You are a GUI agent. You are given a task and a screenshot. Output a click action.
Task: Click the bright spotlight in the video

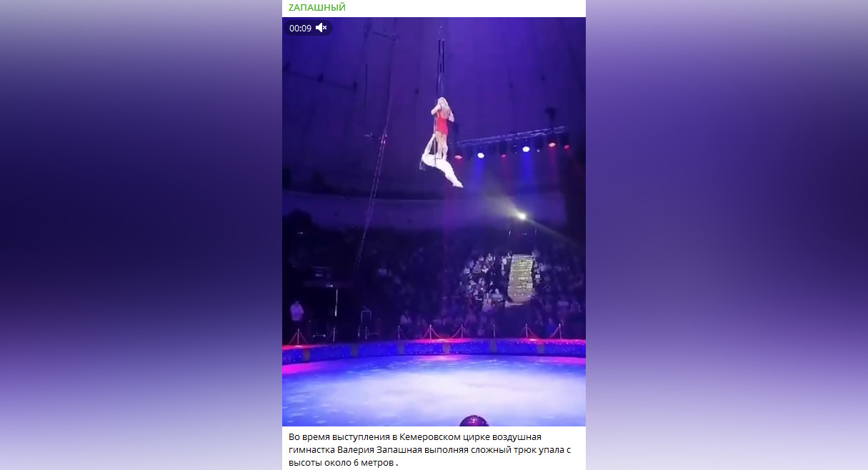(x=521, y=216)
